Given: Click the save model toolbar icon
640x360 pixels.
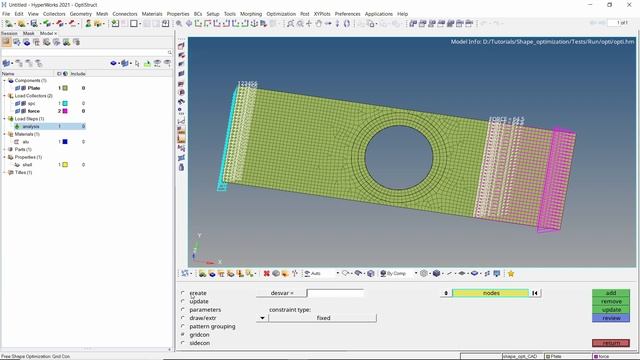Looking at the screenshot, I should (x=34, y=24).
